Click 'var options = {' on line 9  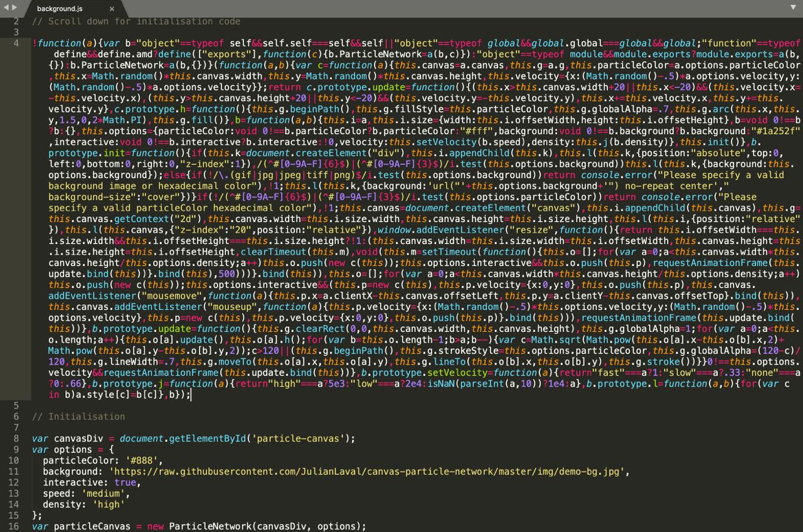(x=73, y=449)
